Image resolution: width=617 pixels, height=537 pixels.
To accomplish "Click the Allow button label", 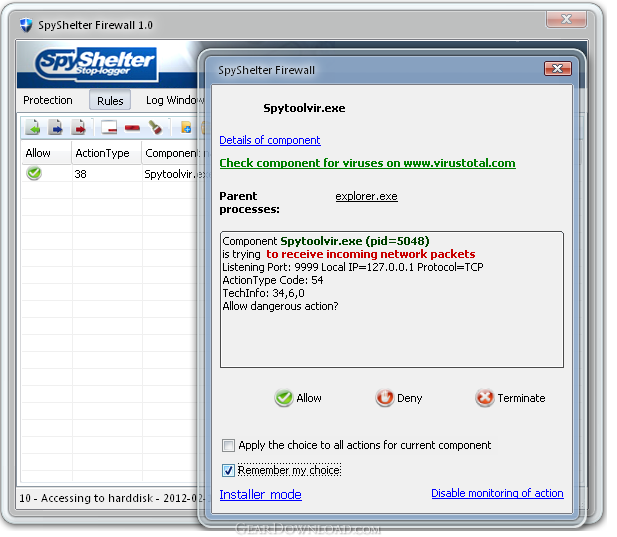I will (x=309, y=398).
